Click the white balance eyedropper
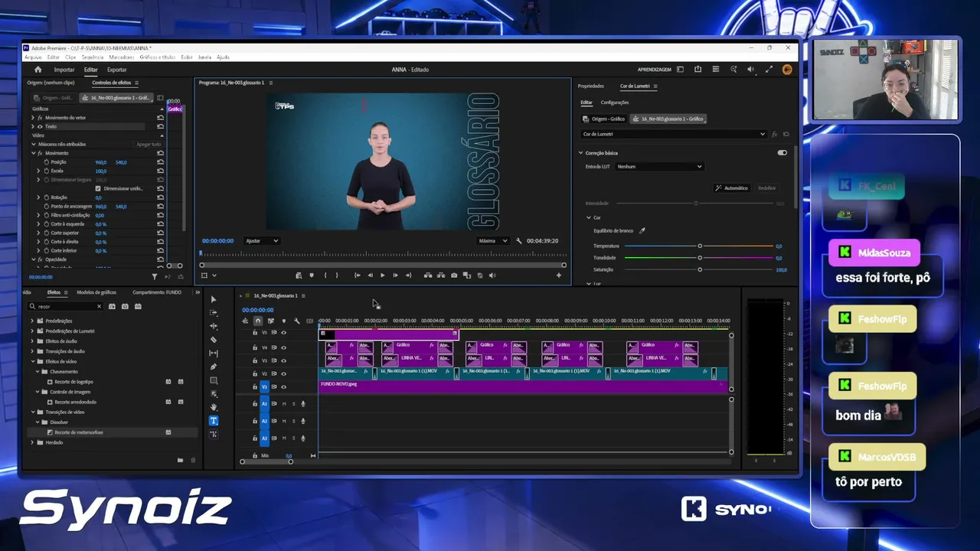 click(x=642, y=230)
